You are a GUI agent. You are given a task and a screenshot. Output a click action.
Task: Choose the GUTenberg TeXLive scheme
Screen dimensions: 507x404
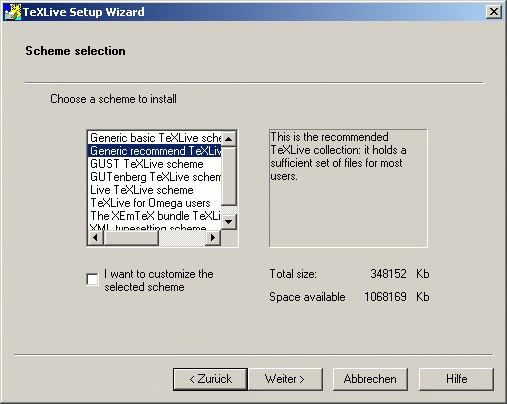155,177
